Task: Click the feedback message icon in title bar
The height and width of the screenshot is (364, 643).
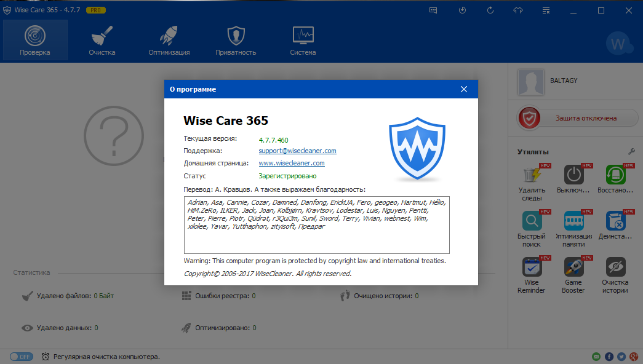Action: coord(433,10)
